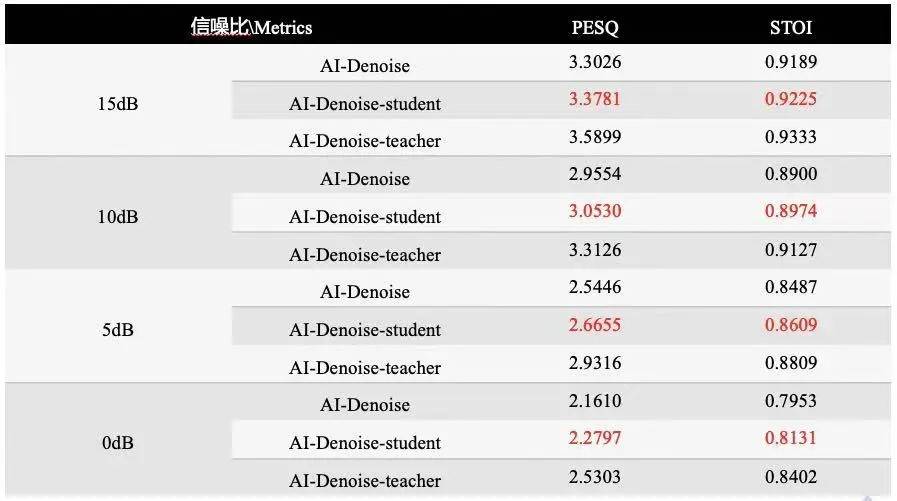The width and height of the screenshot is (897, 501).
Task: Select the 0dB row label
Action: coord(119,443)
